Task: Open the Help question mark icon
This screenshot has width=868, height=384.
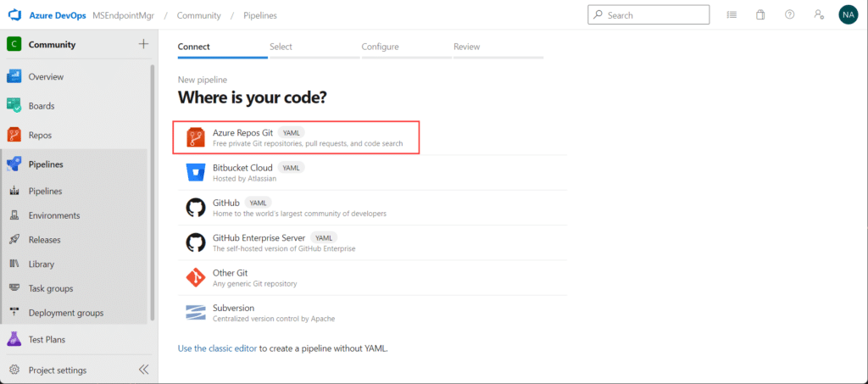Action: [790, 15]
